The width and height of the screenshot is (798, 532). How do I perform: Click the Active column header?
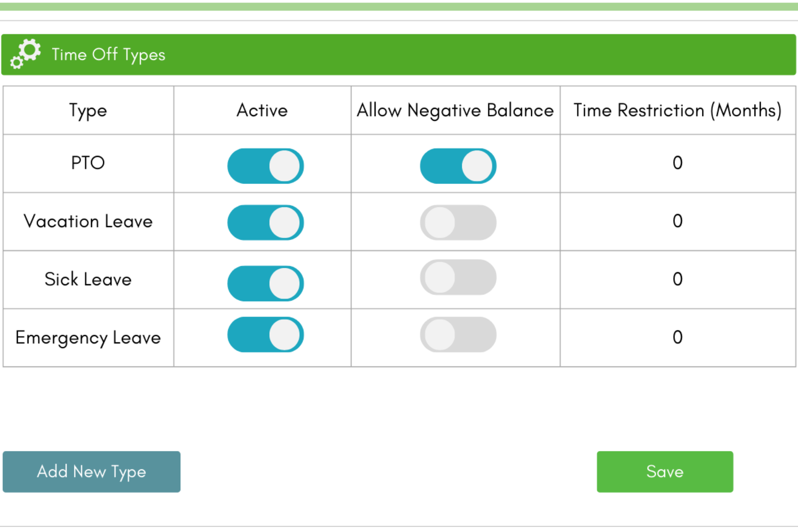tap(262, 110)
